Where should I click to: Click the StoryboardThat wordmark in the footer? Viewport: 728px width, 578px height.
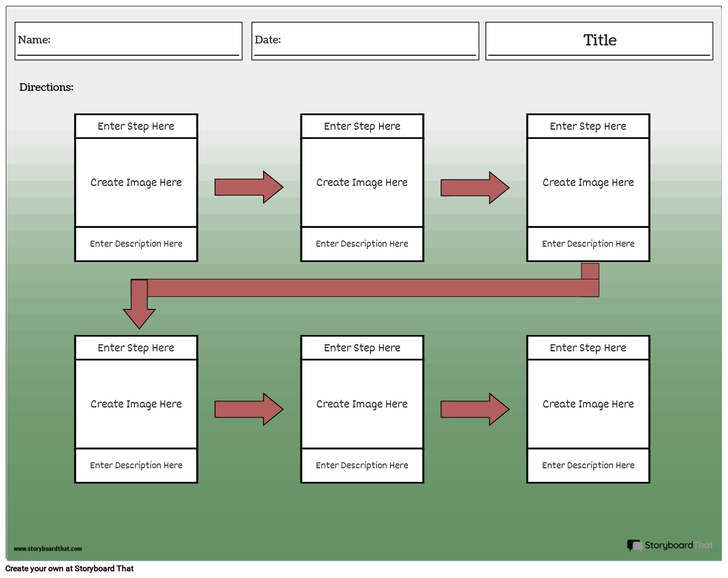[x=679, y=545]
